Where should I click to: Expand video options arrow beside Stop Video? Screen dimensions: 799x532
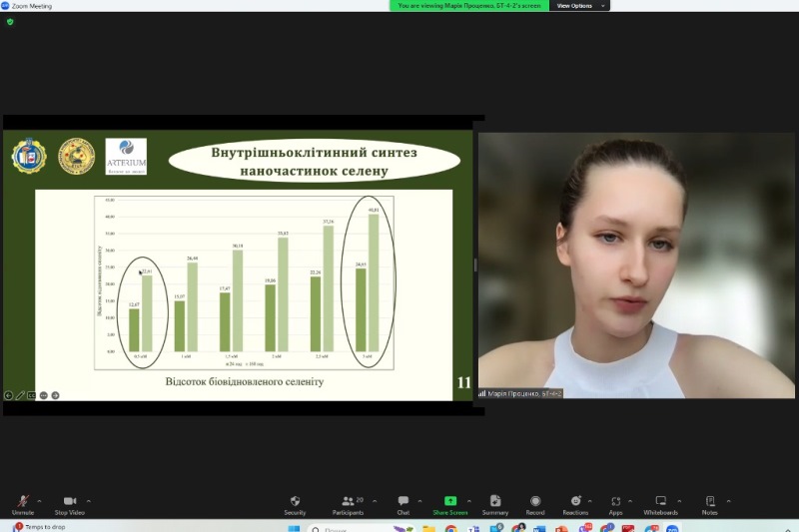pos(89,501)
